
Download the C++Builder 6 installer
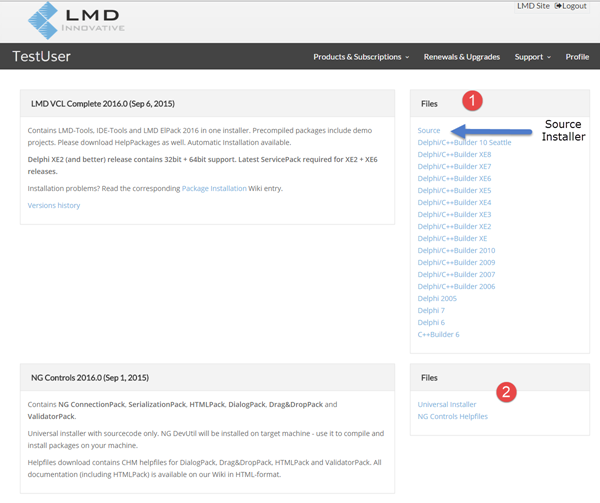coord(438,334)
